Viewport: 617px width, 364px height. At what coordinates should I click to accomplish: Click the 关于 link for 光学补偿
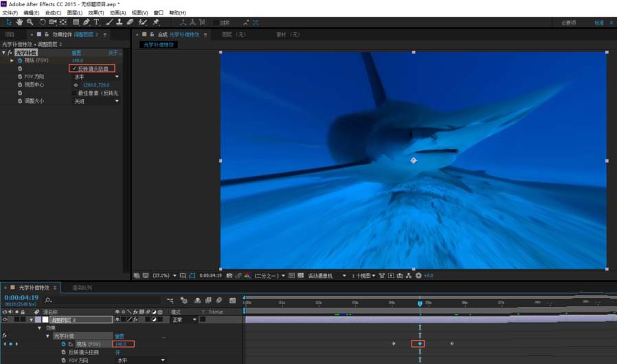(x=114, y=53)
